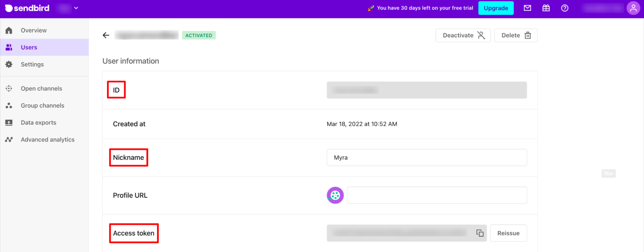Click the Profile URL input field
The height and width of the screenshot is (252, 644).
[x=437, y=195]
